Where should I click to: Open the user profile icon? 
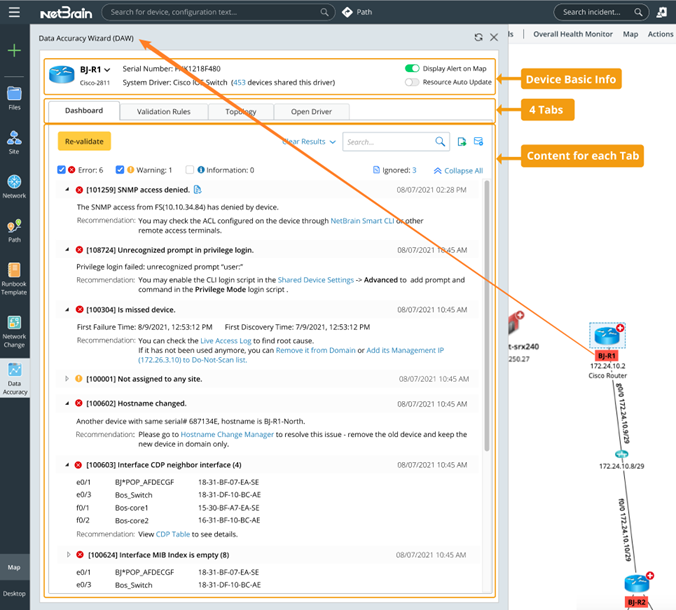coord(661,12)
